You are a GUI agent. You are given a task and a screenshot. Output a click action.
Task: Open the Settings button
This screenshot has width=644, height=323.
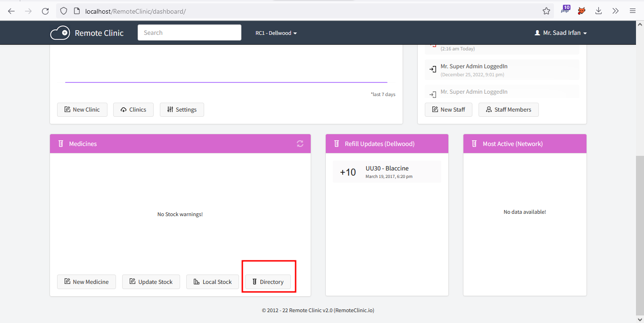pos(182,110)
